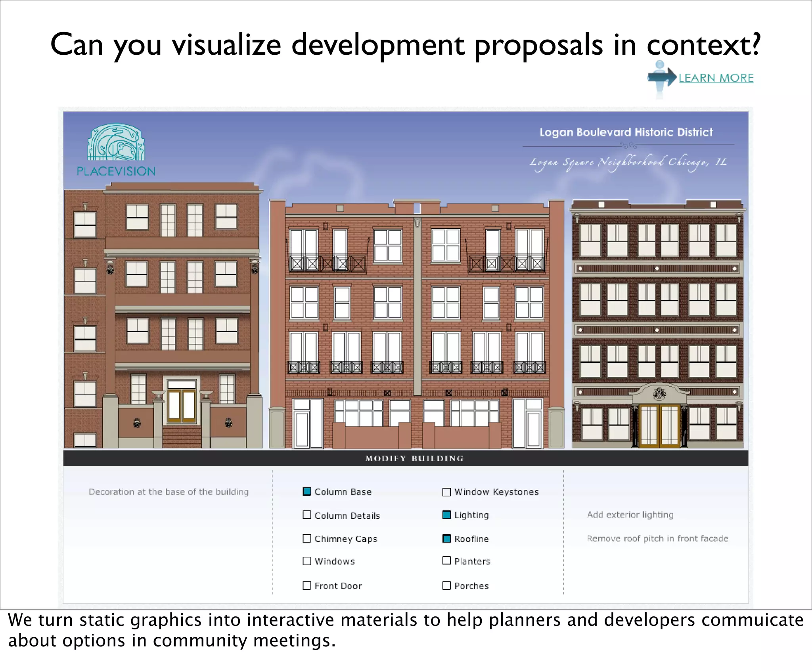Click the PlaceVision logo
This screenshot has width=812, height=671.
tap(116, 150)
